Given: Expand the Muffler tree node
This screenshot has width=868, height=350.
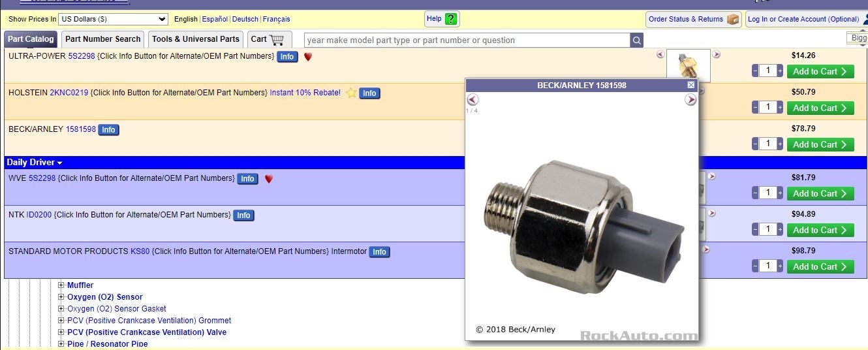Looking at the screenshot, I should tap(61, 285).
